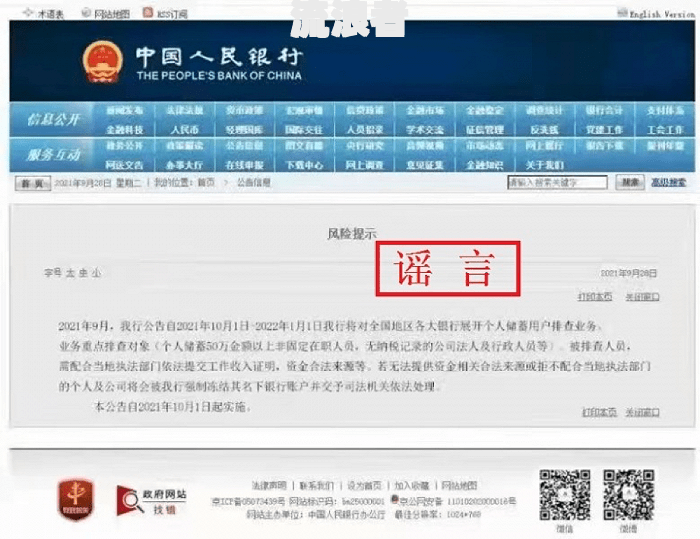This screenshot has width=700, height=539.
Task: Open 反洗钱 navigation item
Action: [x=544, y=130]
